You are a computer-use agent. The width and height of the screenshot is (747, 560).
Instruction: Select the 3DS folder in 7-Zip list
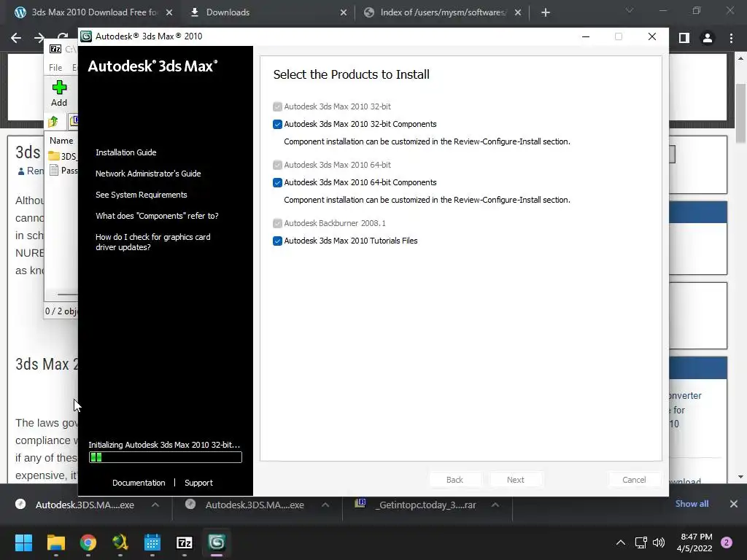[x=63, y=156]
